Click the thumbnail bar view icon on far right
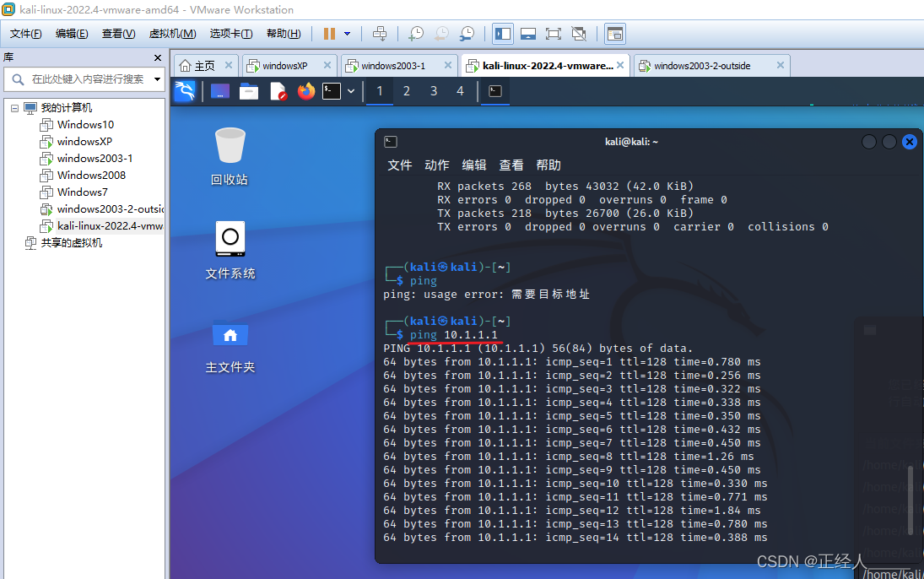 pyautogui.click(x=614, y=34)
